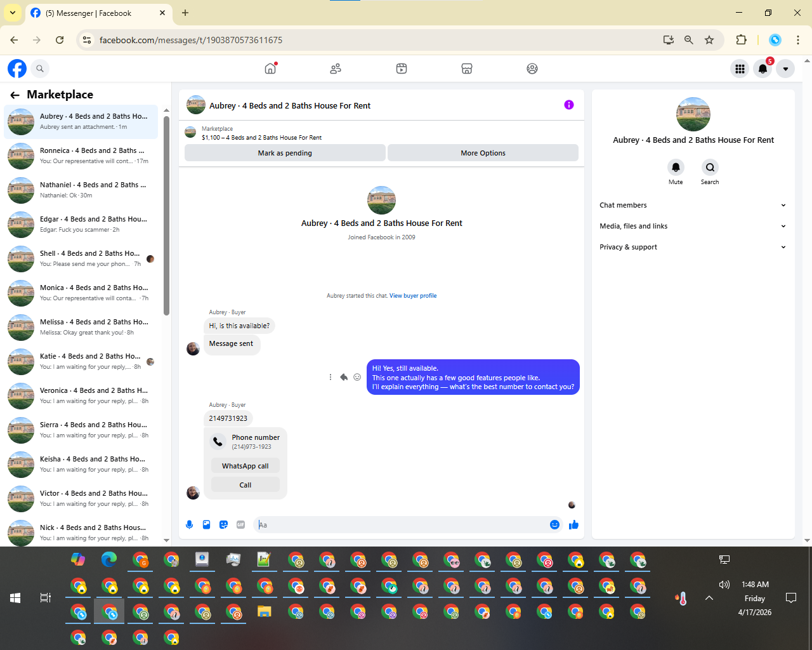Screen dimensions: 812x650
Task: Click the "Hi, is this available?" message
Action: (x=239, y=326)
